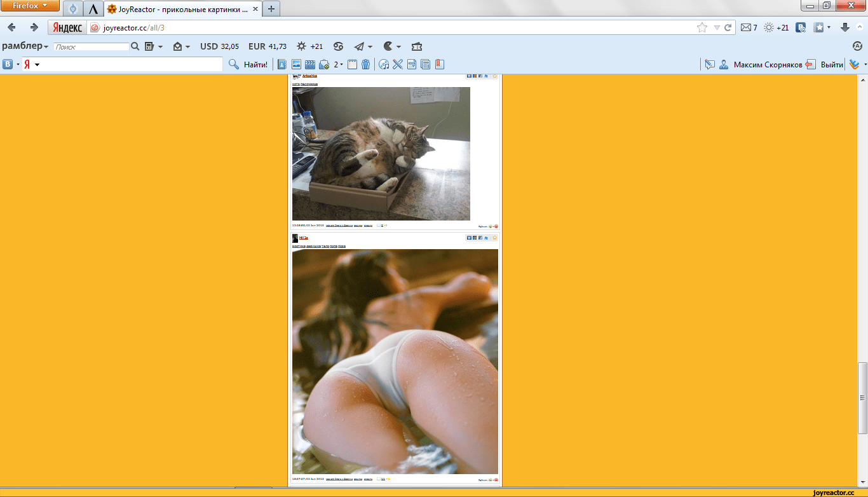Open the VK videos clapperboard icon
This screenshot has width=868, height=497.
pos(310,64)
